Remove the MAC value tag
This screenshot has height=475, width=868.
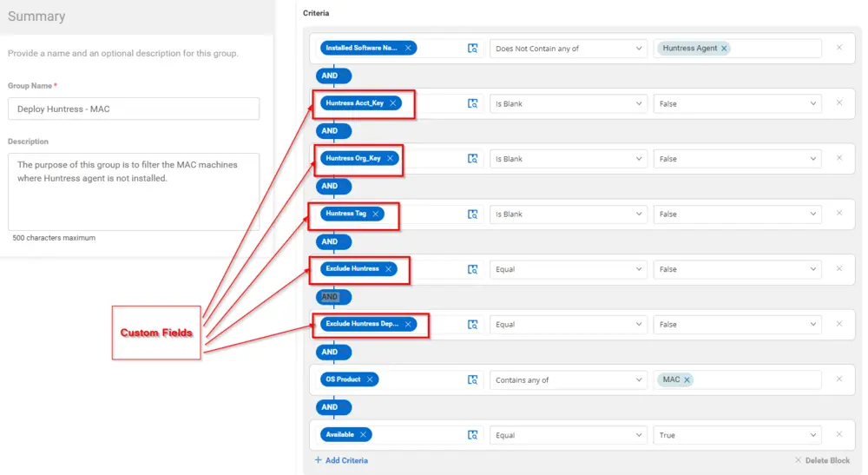point(687,379)
